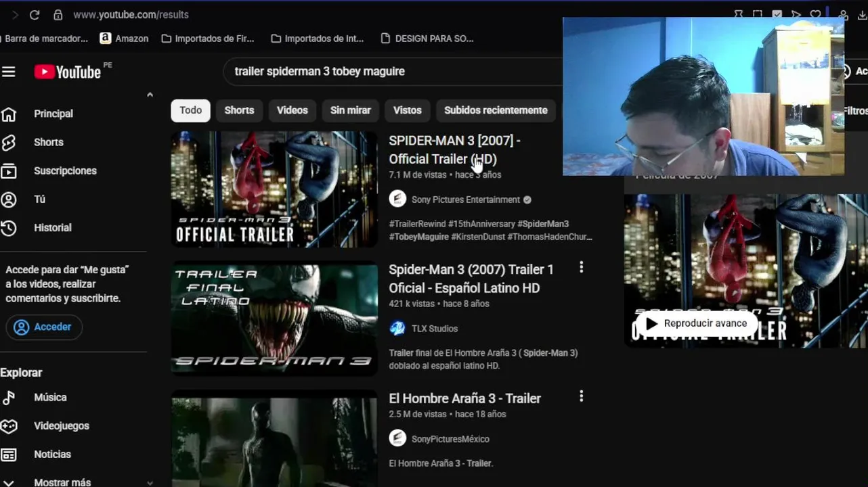
Task: Open the Amazon bookmark
Action: (x=124, y=39)
